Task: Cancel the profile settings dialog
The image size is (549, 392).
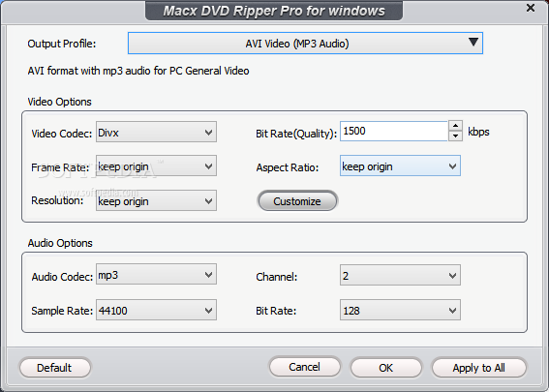Action: coord(305,367)
